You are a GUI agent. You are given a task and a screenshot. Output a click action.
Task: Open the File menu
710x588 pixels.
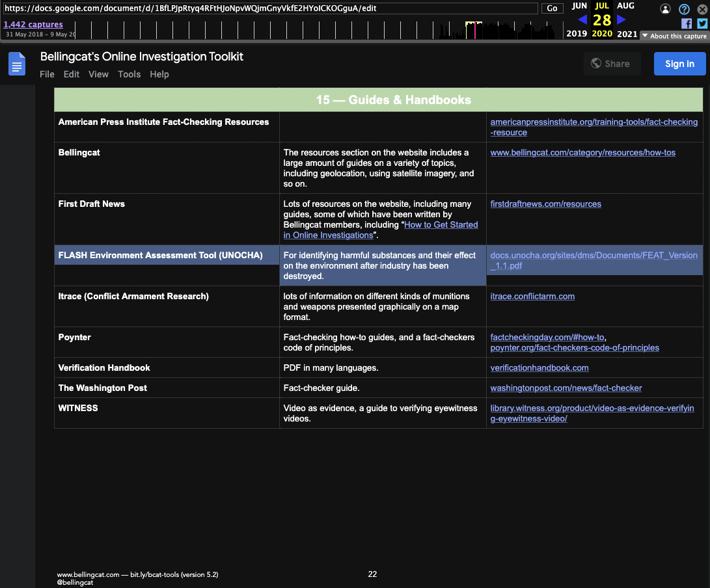[x=47, y=74]
